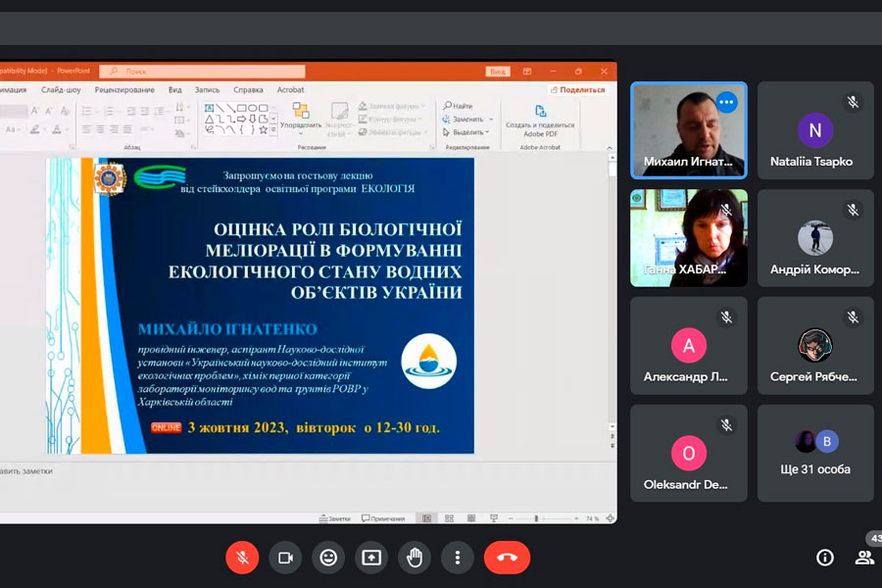882x588 pixels.
Task: Click the Поделиться share button
Action: (578, 89)
